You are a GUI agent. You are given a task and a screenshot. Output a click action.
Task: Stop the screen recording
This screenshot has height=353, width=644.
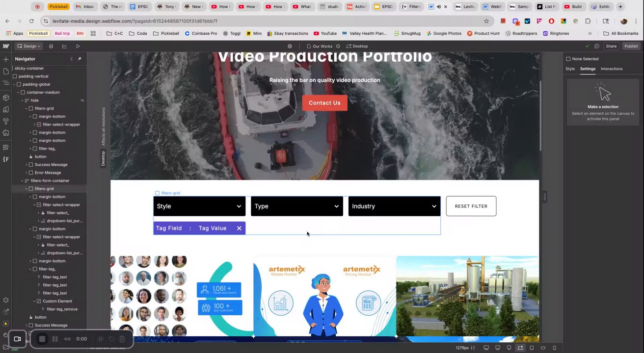(x=42, y=339)
